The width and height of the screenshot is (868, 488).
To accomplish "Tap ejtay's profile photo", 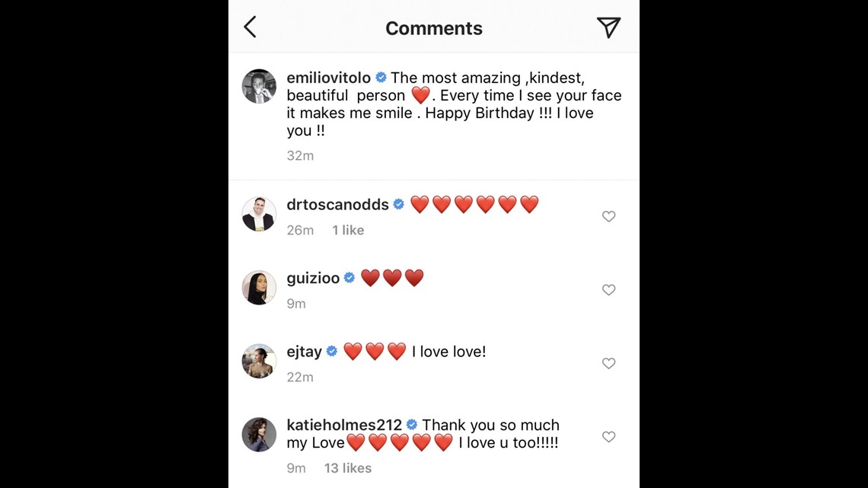I will pos(259,361).
